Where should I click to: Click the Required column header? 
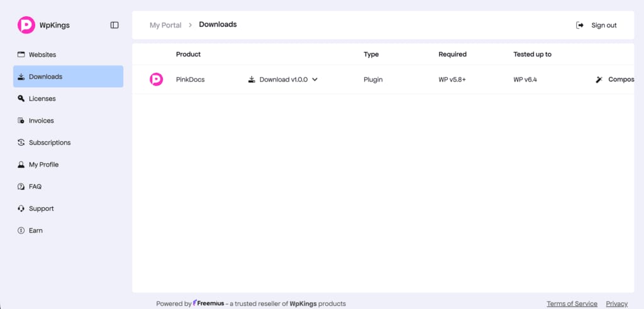click(452, 54)
